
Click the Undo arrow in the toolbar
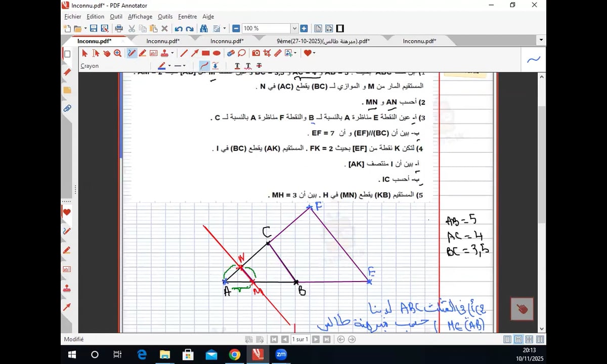pyautogui.click(x=179, y=29)
